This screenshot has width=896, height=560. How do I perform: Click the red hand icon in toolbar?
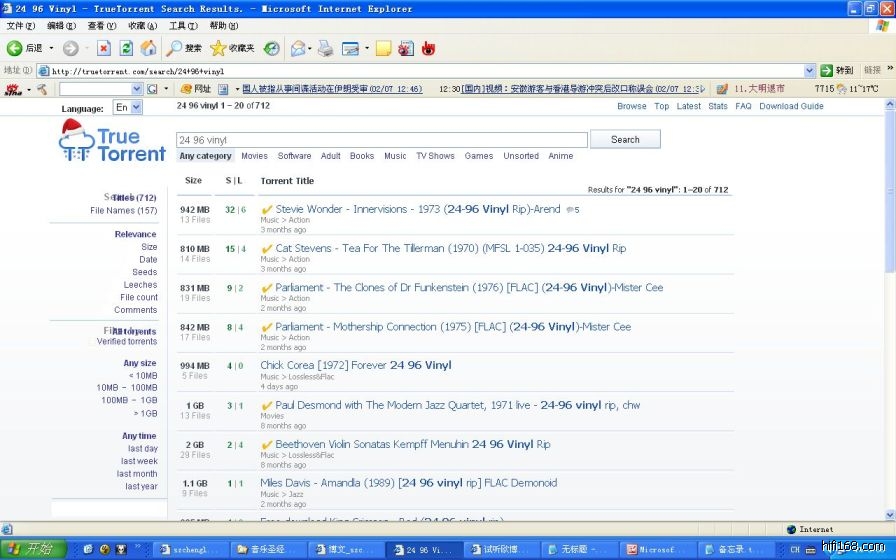pyautogui.click(x=429, y=49)
